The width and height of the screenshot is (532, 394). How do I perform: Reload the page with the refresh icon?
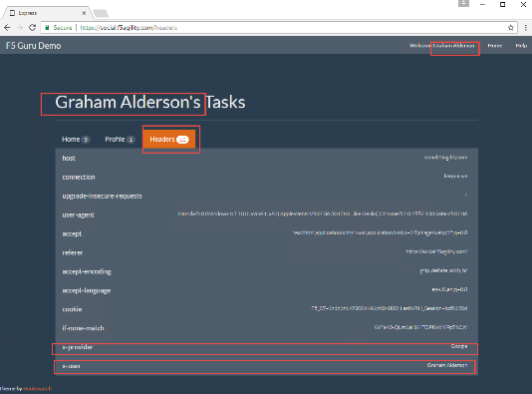click(32, 28)
